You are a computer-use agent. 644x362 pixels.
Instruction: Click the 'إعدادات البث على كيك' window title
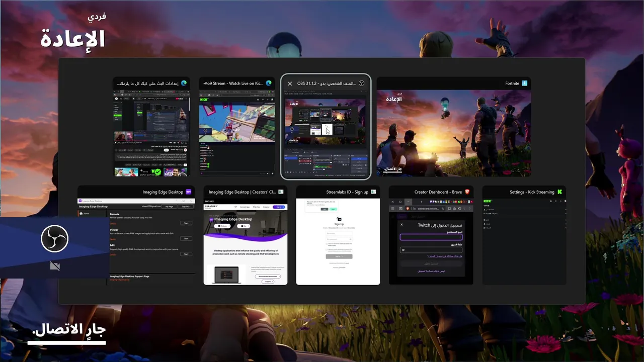pos(148,83)
